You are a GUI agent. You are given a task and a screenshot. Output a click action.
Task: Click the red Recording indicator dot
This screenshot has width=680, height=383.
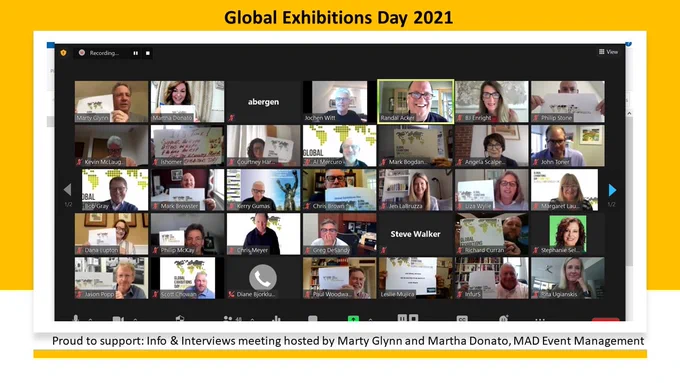tap(82, 53)
